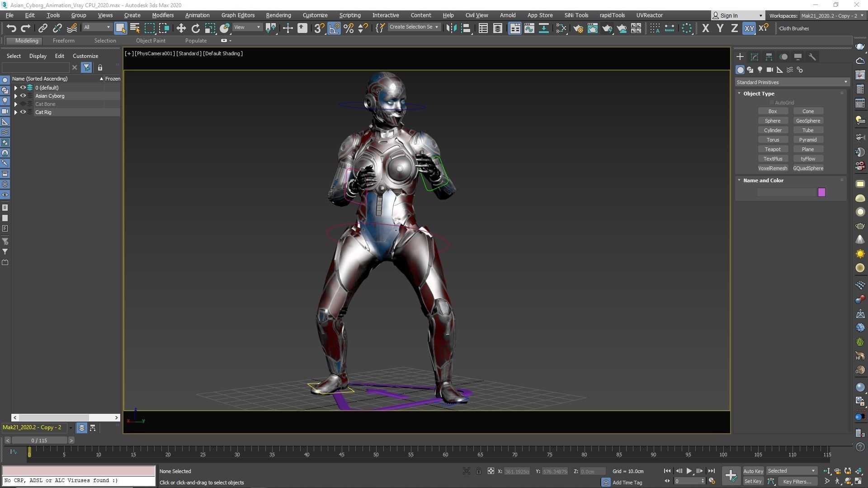Select Geometry category icon
Screen dimensions: 868x488
(740, 70)
